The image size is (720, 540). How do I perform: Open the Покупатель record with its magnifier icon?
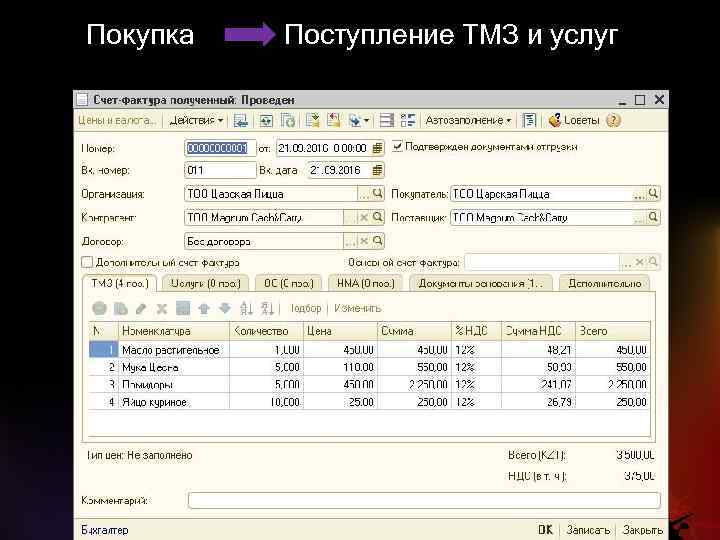tap(653, 193)
